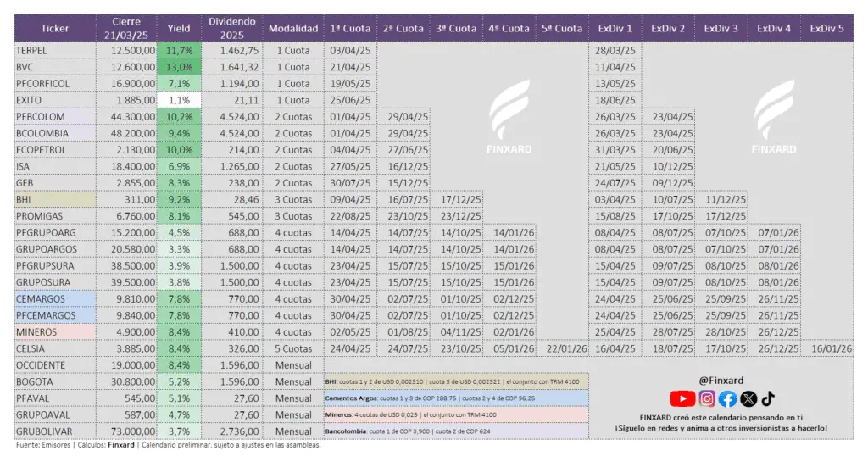Click the Dividendo 2025 column header
This screenshot has height=456, width=868.
[x=232, y=28]
